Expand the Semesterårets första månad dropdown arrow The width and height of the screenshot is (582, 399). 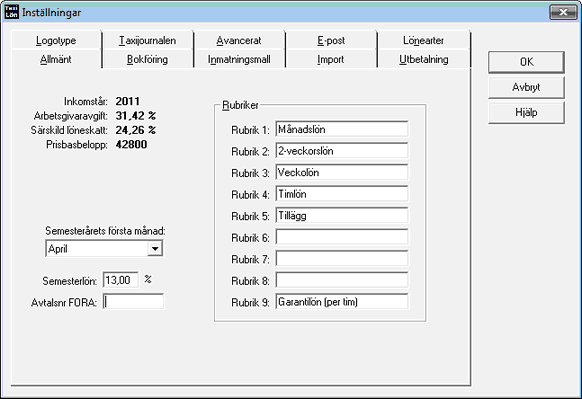coord(155,249)
